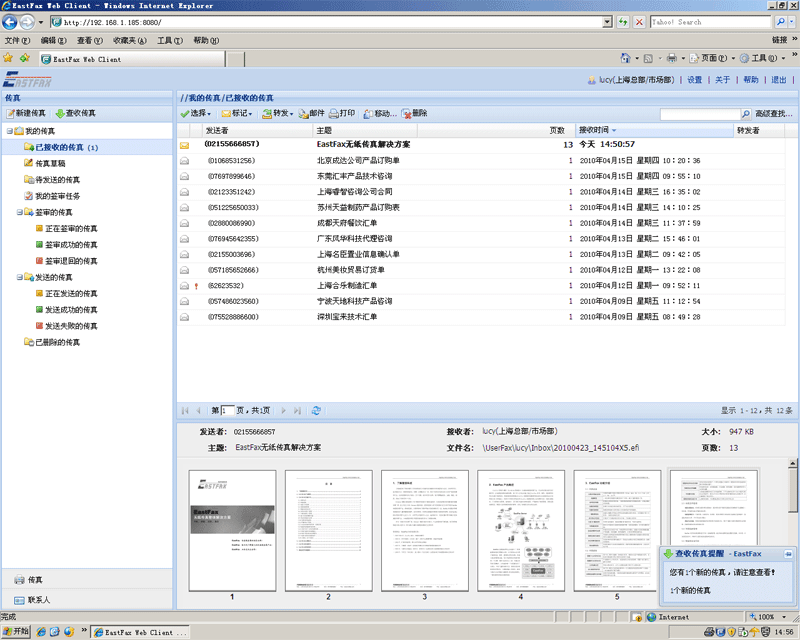The image size is (800, 640).
Task: Open the Select (选择) dropdown
Action: [196, 113]
